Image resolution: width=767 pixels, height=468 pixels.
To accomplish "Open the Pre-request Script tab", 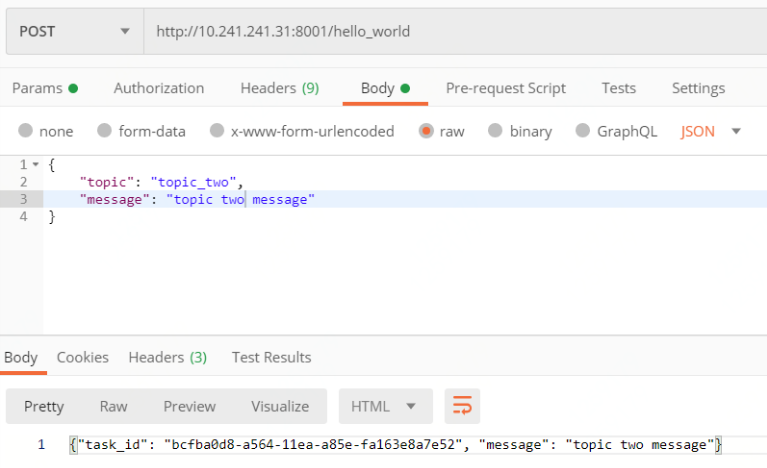I will pyautogui.click(x=505, y=88).
